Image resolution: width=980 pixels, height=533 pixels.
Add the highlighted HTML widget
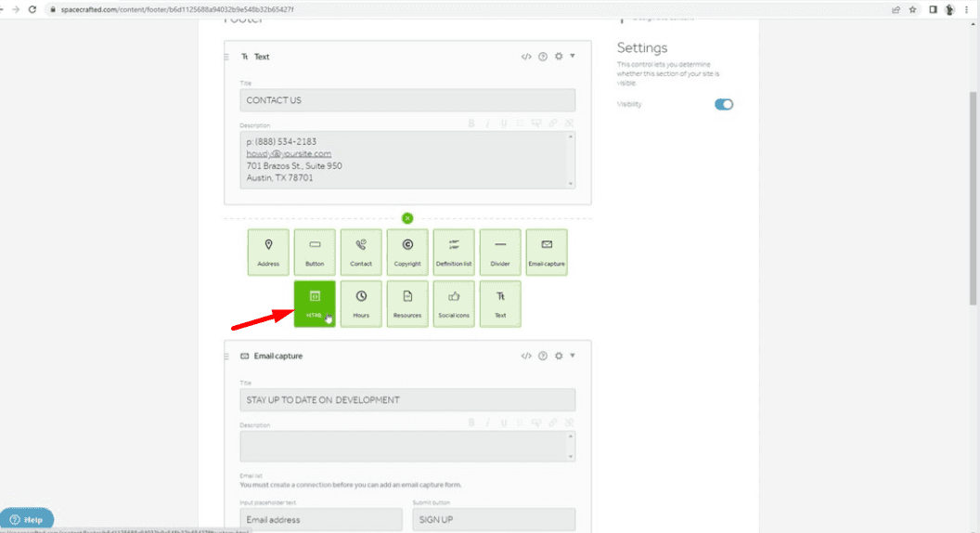315,304
